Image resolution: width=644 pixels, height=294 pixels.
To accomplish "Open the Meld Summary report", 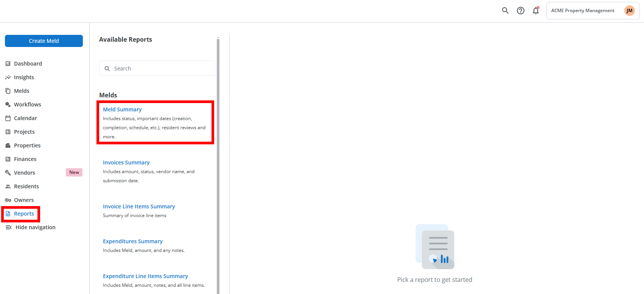I will 122,109.
